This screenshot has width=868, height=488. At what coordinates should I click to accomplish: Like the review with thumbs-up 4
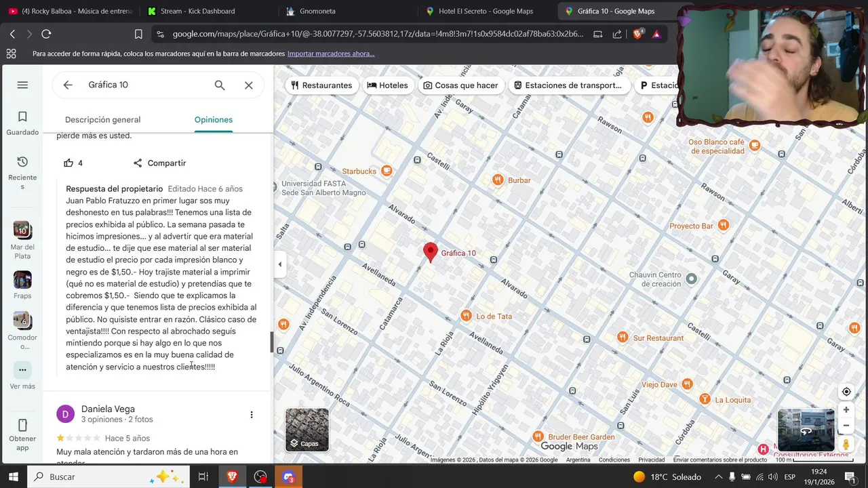point(68,163)
